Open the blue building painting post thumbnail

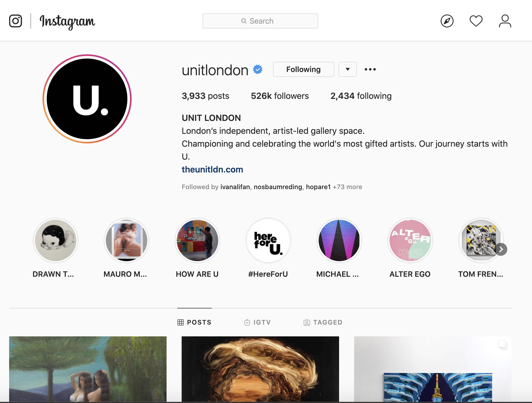[x=433, y=369]
